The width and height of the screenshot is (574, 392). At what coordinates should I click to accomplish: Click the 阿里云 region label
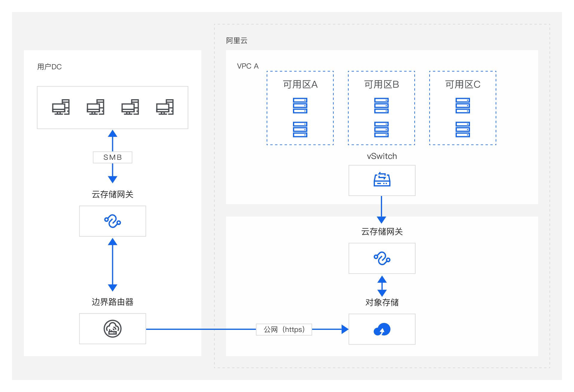pos(237,41)
